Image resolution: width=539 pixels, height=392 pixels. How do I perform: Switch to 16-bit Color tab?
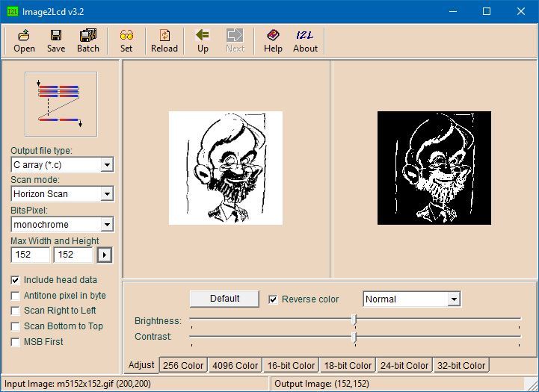[291, 366]
